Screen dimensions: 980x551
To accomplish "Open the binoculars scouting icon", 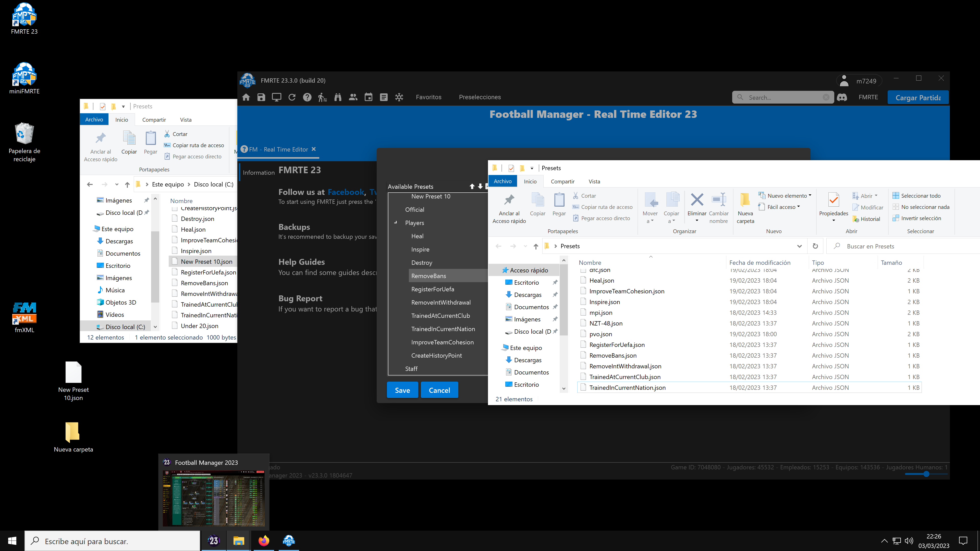I will click(x=338, y=97).
